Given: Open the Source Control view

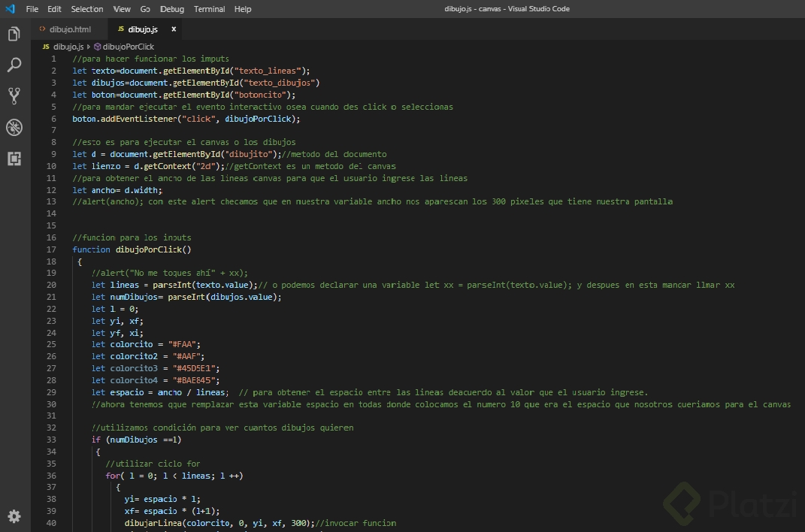Looking at the screenshot, I should pos(14,96).
